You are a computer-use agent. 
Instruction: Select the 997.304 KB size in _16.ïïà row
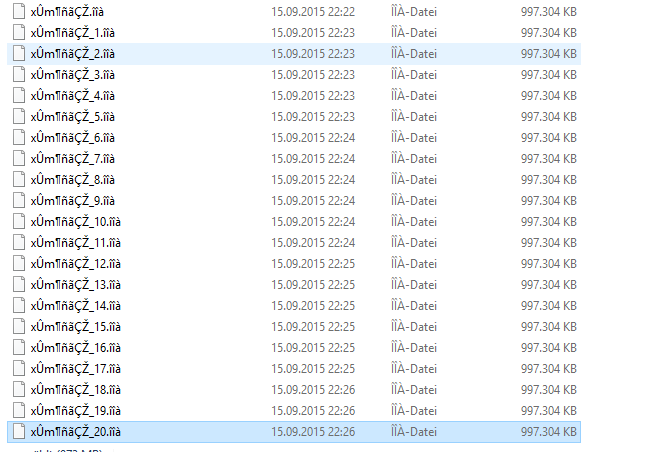548,348
